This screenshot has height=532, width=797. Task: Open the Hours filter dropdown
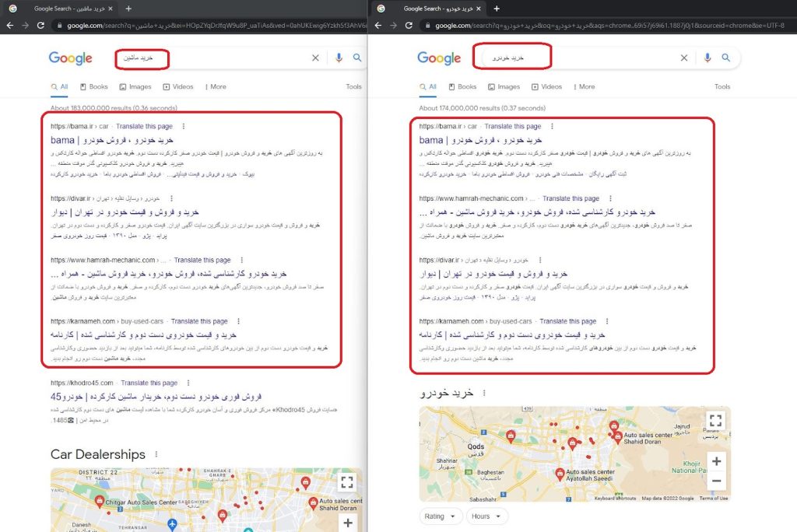486,516
